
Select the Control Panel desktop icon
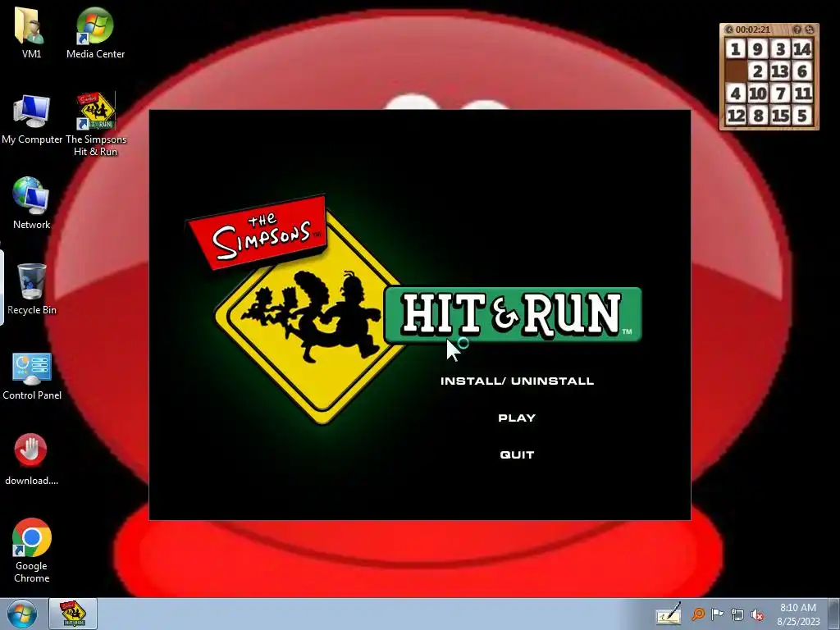(32, 375)
